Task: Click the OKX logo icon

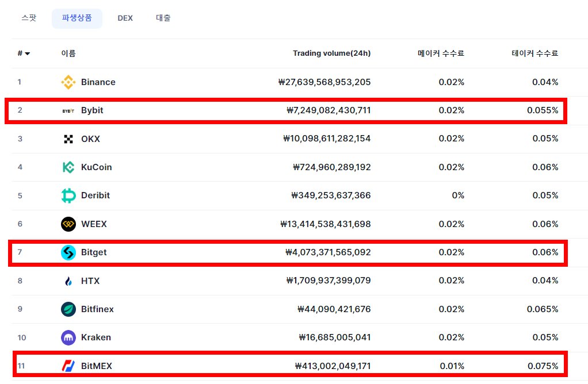Action: click(68, 139)
